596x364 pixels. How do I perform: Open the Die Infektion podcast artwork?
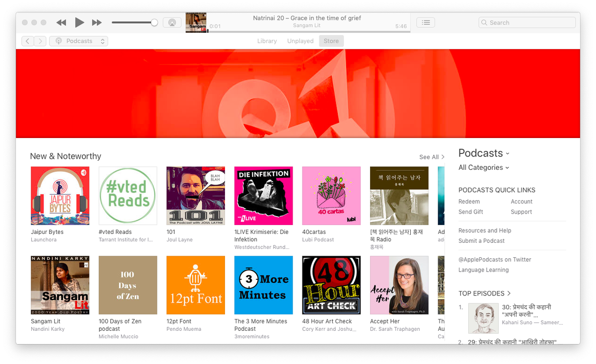point(264,196)
